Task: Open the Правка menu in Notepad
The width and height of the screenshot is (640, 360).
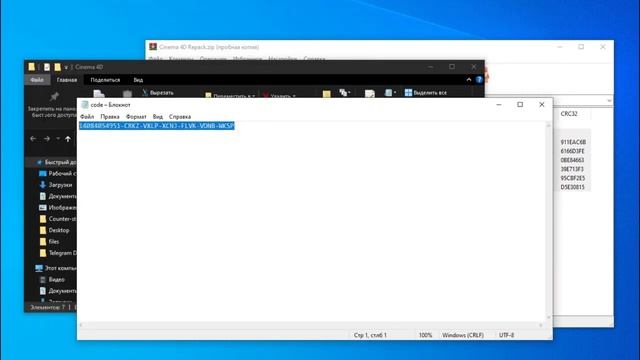Action: [x=110, y=117]
